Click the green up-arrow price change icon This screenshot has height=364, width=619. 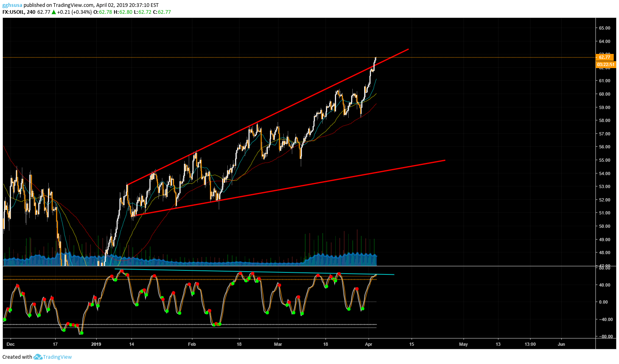point(54,12)
